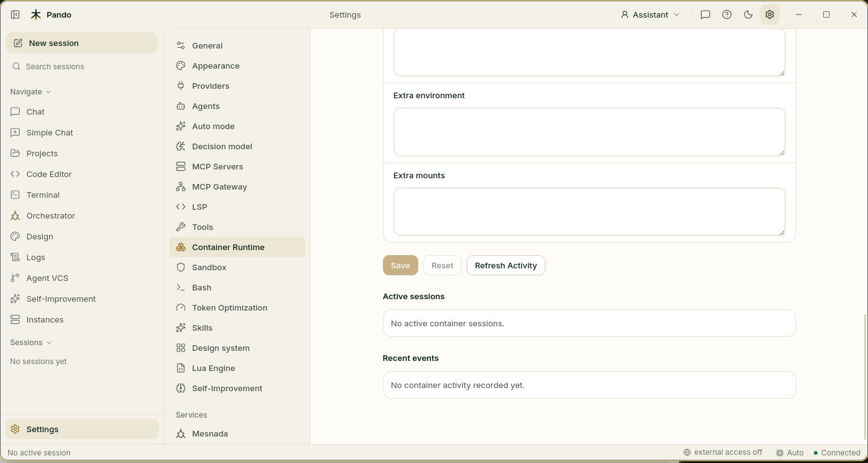The width and height of the screenshot is (868, 463).
Task: Toggle dark mode moon icon
Action: coord(748,14)
